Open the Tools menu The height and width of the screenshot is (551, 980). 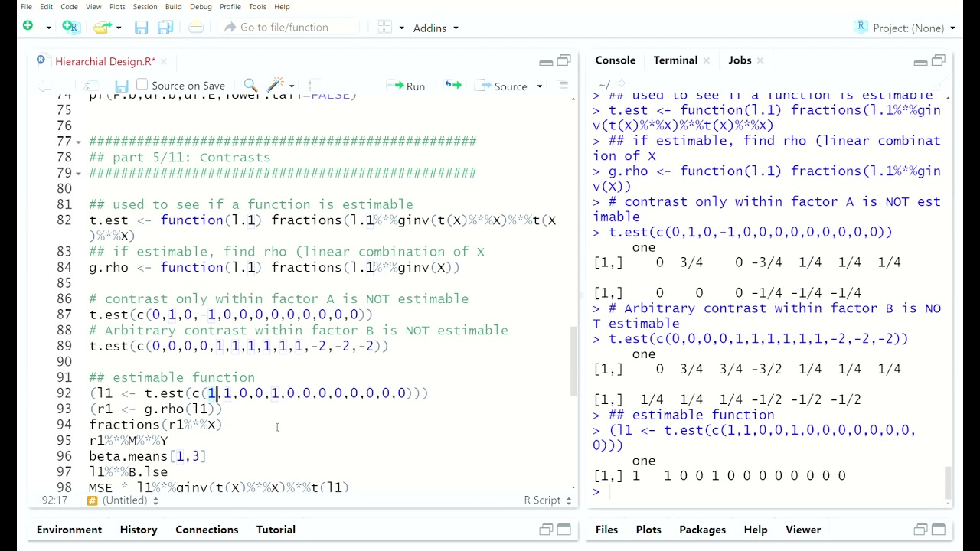(257, 6)
